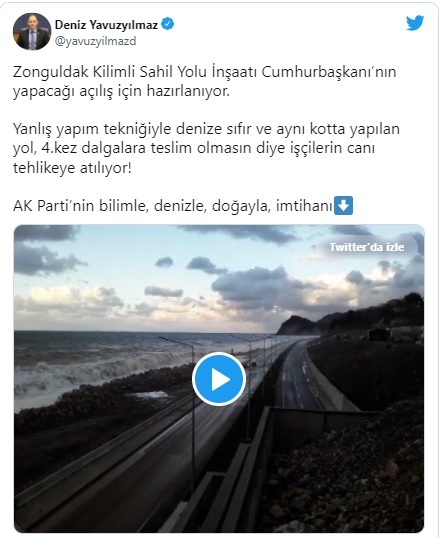Click the word "imtihanı" before the arrow

pos(304,206)
